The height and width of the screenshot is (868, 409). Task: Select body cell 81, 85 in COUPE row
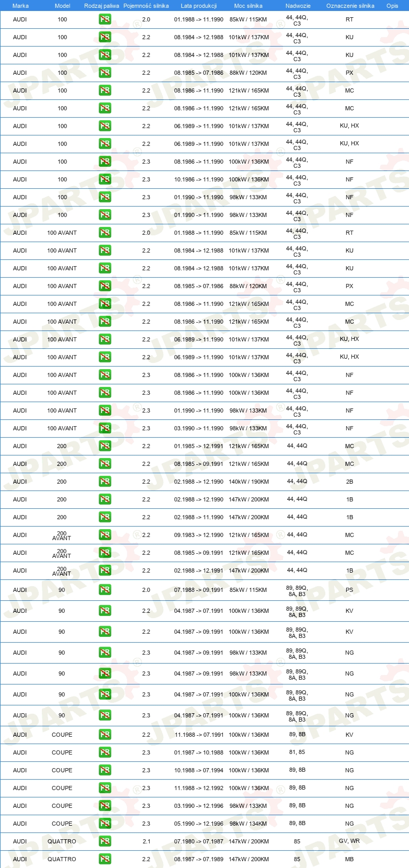(297, 752)
